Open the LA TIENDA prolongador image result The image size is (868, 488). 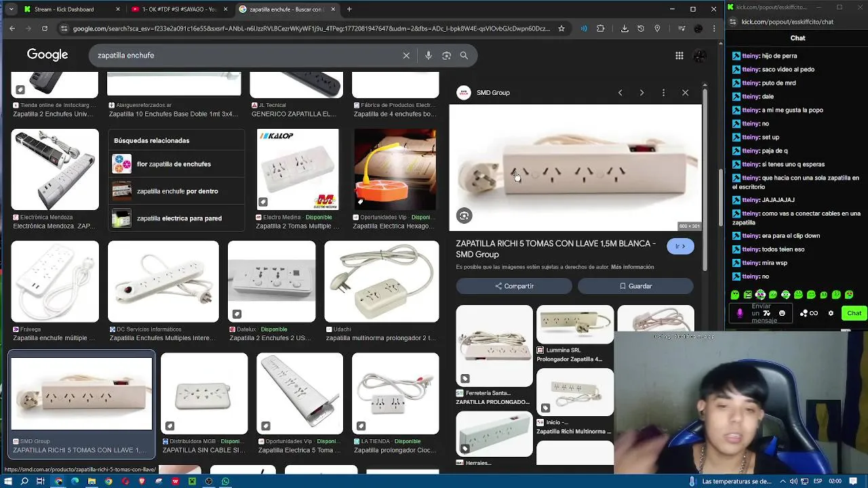click(395, 393)
